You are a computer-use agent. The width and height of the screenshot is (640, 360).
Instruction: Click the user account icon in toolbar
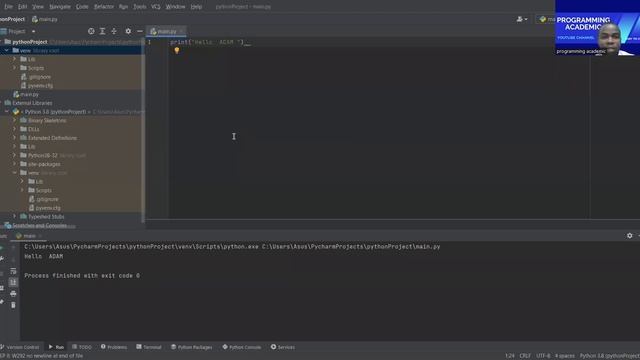(x=522, y=19)
